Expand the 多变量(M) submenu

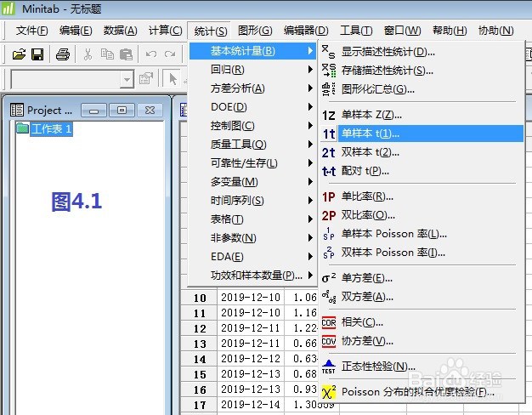point(252,182)
